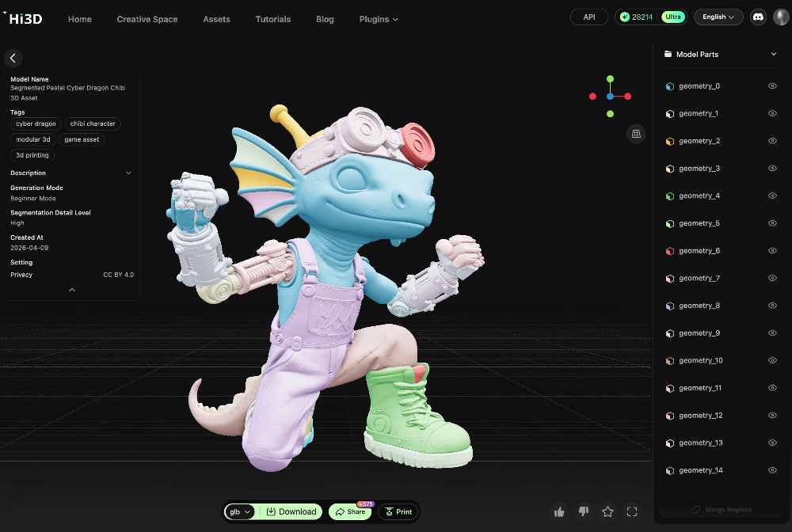Toggle the wireframe grid view icon
The width and height of the screenshot is (792, 532).
tap(635, 134)
